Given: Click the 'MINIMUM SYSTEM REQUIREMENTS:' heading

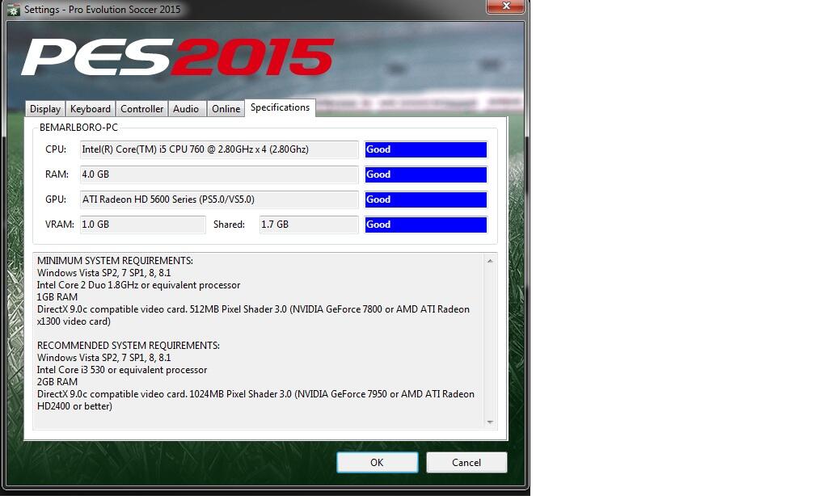Looking at the screenshot, I should pos(115,261).
